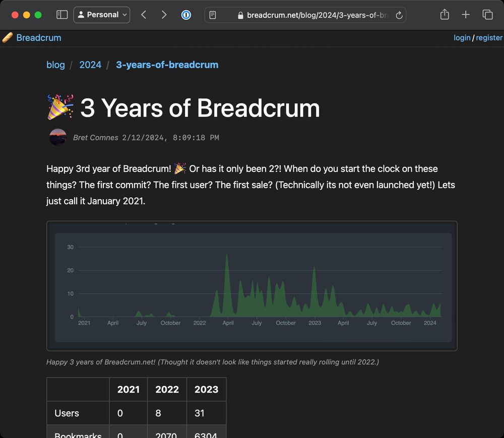The width and height of the screenshot is (504, 438).
Task: Click the lock icon in address bar
Action: tap(240, 15)
